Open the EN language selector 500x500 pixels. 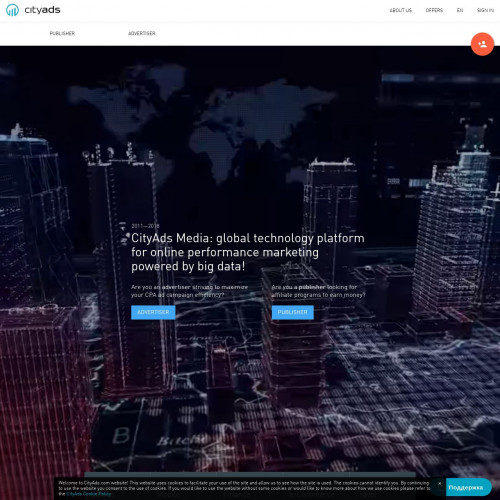click(460, 10)
